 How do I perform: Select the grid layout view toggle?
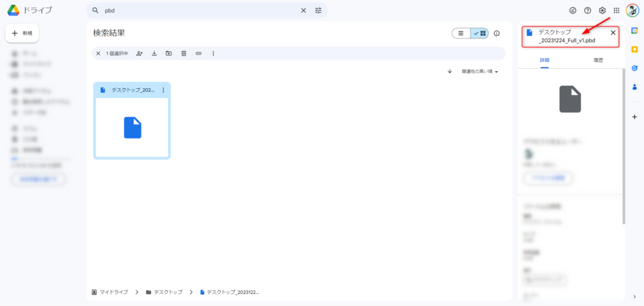click(480, 33)
